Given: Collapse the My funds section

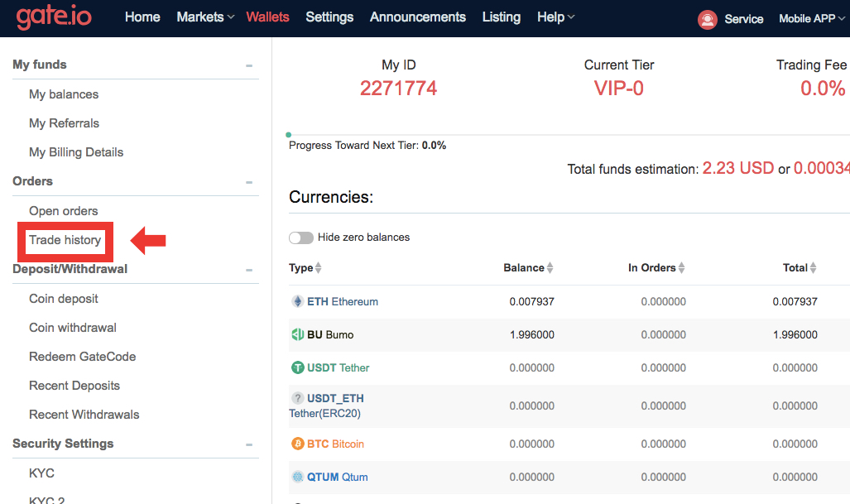Looking at the screenshot, I should (249, 65).
